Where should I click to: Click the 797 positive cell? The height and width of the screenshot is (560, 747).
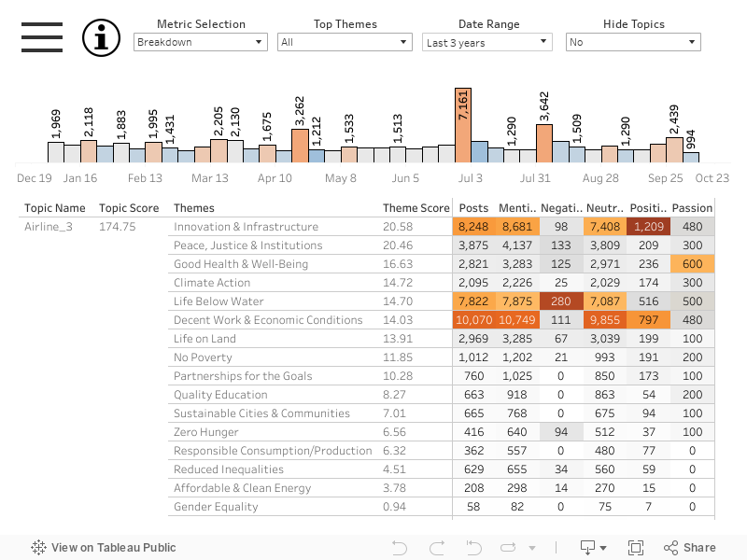click(x=648, y=320)
